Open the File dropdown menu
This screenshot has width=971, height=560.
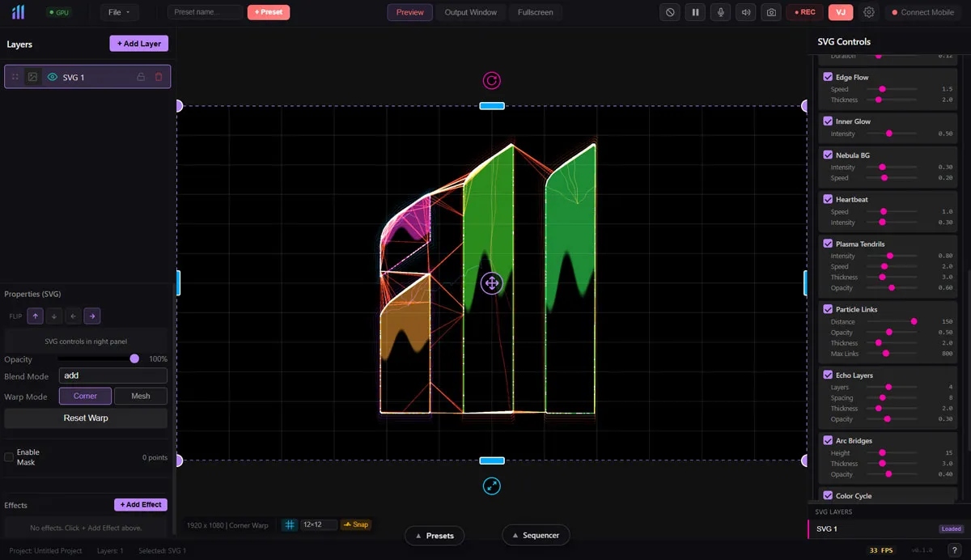click(119, 12)
